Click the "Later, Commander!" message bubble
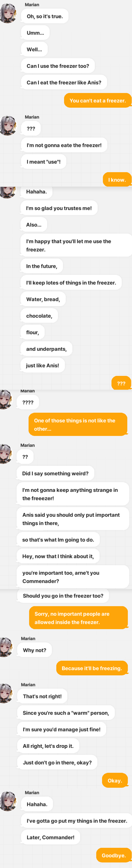 pos(51,837)
